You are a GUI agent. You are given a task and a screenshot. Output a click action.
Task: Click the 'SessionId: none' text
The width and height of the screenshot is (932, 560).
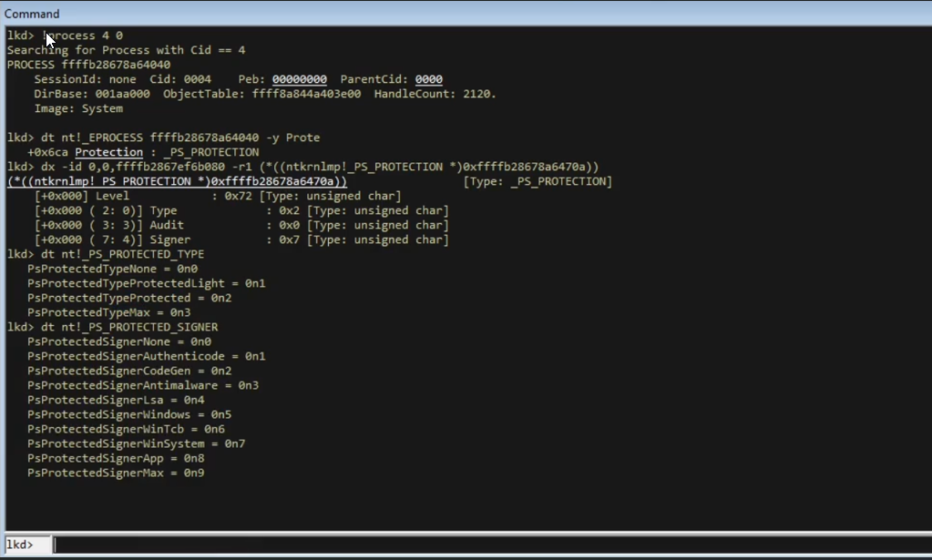point(85,79)
